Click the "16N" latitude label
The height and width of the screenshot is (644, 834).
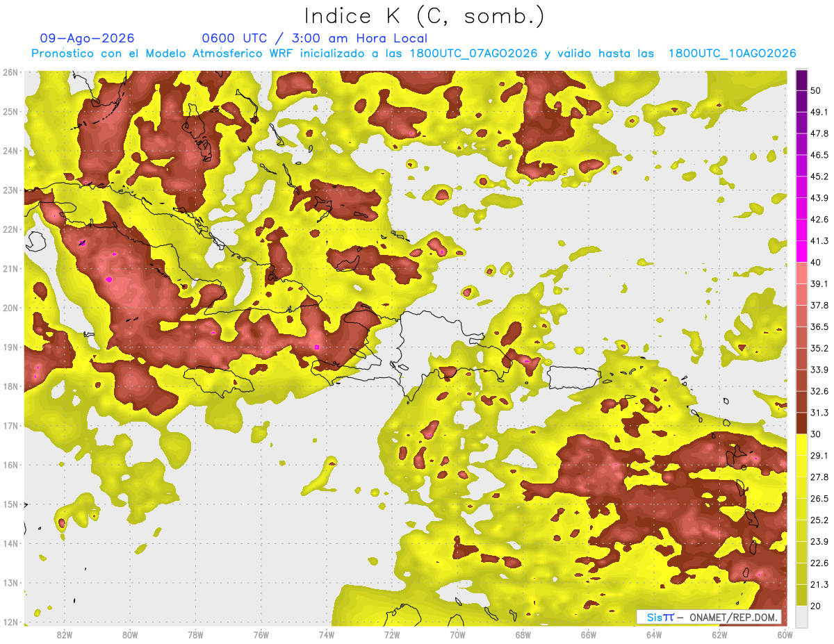(x=10, y=465)
